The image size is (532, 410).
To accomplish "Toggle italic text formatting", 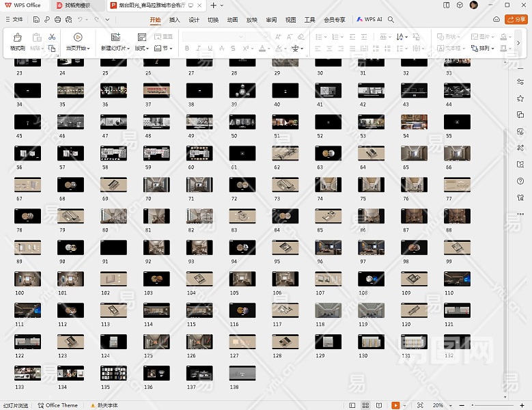I will coord(198,49).
